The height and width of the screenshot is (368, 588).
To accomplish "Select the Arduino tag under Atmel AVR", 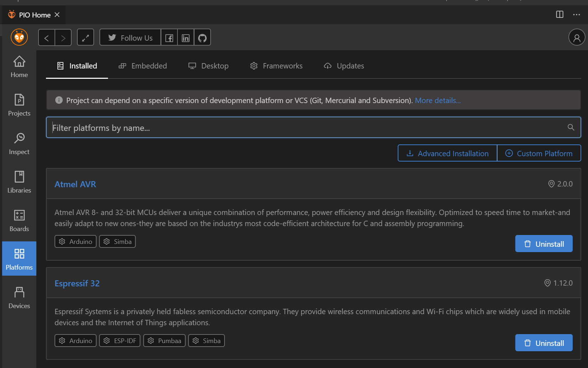I will (x=76, y=241).
